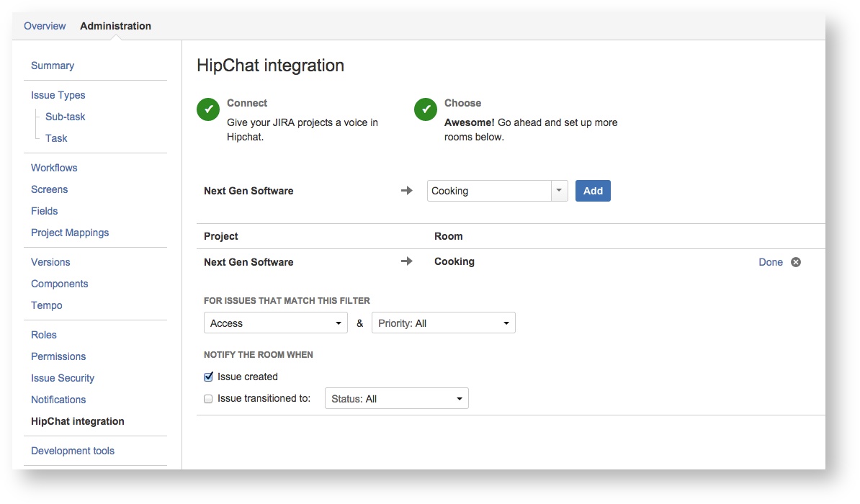This screenshot has height=504, width=860.
Task: Go to the Permissions settings page
Action: tap(58, 356)
